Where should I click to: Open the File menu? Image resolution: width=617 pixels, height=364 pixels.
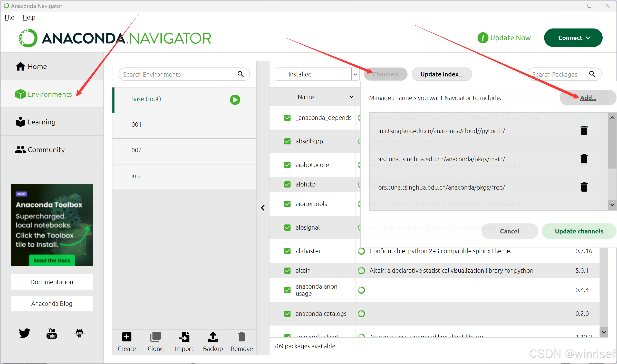click(9, 17)
